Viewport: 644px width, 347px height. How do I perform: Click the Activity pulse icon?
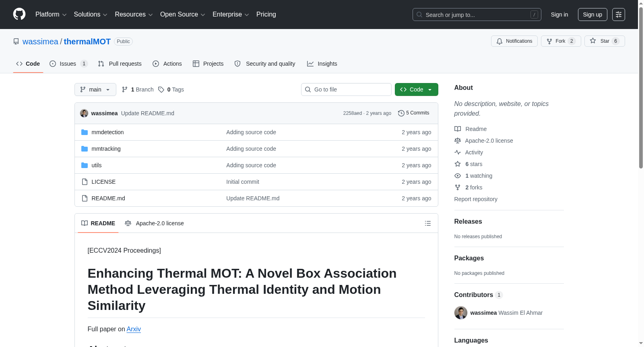458,152
